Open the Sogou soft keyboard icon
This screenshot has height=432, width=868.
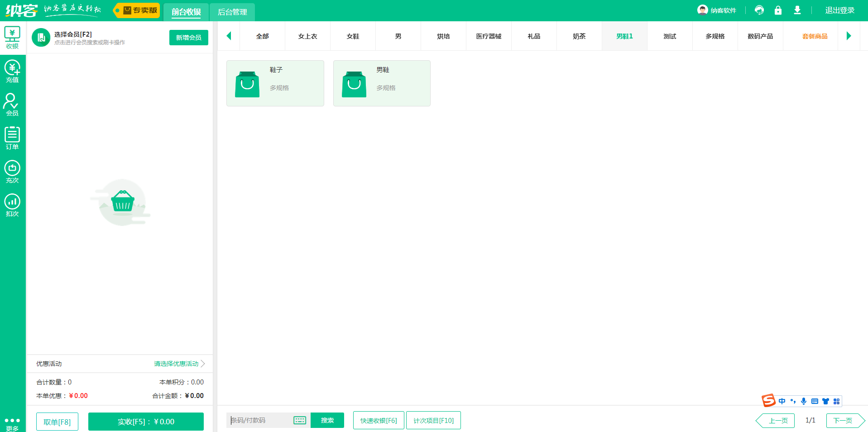click(815, 401)
